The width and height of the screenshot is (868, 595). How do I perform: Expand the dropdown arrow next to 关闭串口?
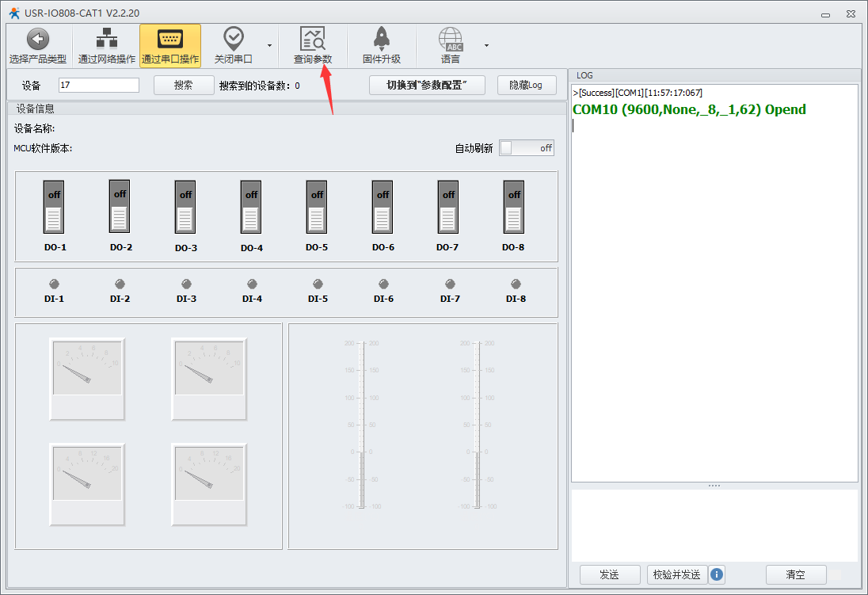269,45
